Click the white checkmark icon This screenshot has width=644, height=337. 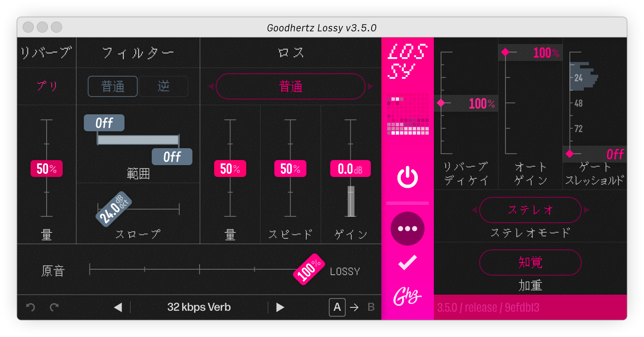coord(407,262)
